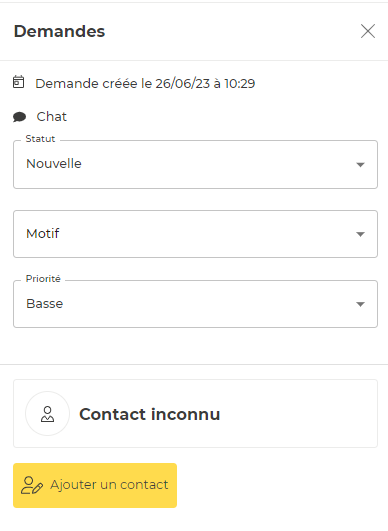Click the Basse priority value text
This screenshot has height=531, width=388.
pos(45,303)
